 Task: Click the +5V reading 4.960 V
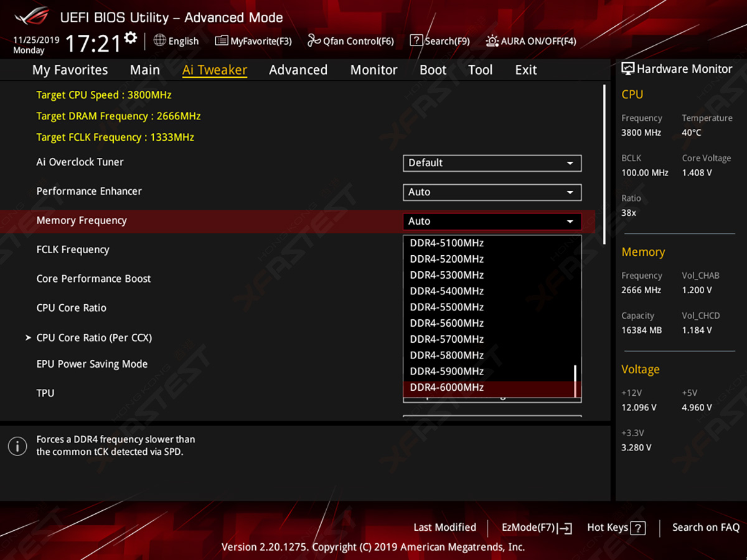697,408
